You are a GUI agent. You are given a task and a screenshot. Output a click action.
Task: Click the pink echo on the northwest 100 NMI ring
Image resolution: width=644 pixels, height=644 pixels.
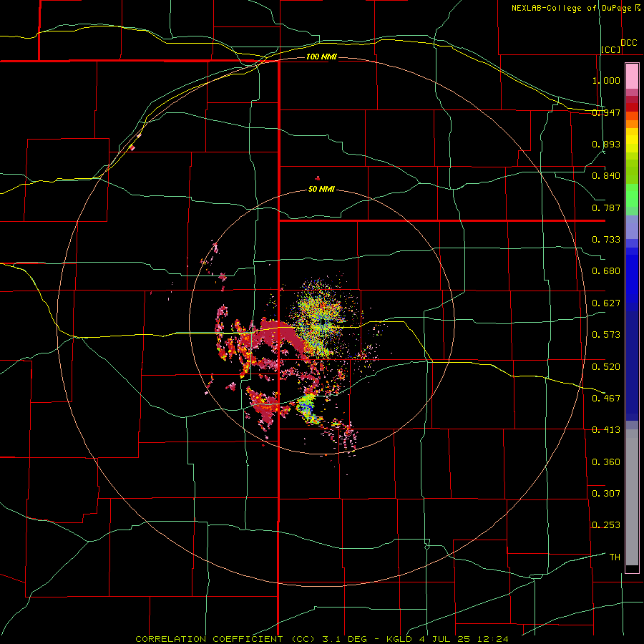tap(132, 147)
